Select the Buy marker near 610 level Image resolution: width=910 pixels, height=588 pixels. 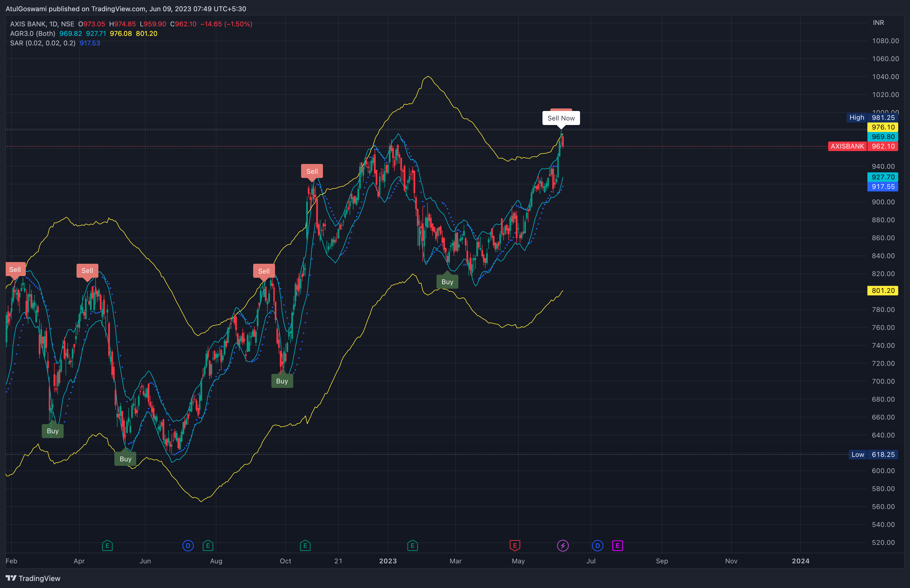(125, 459)
